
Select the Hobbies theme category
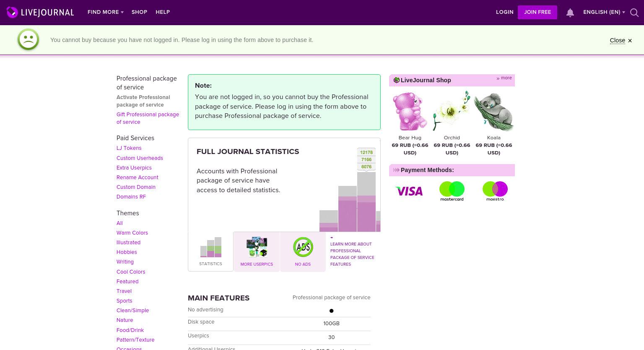pos(127,252)
